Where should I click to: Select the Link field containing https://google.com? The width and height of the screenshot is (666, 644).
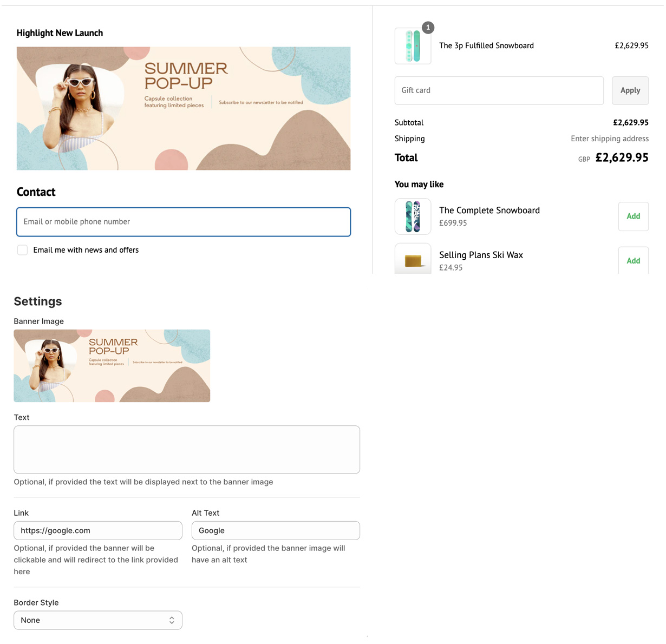[x=97, y=530]
